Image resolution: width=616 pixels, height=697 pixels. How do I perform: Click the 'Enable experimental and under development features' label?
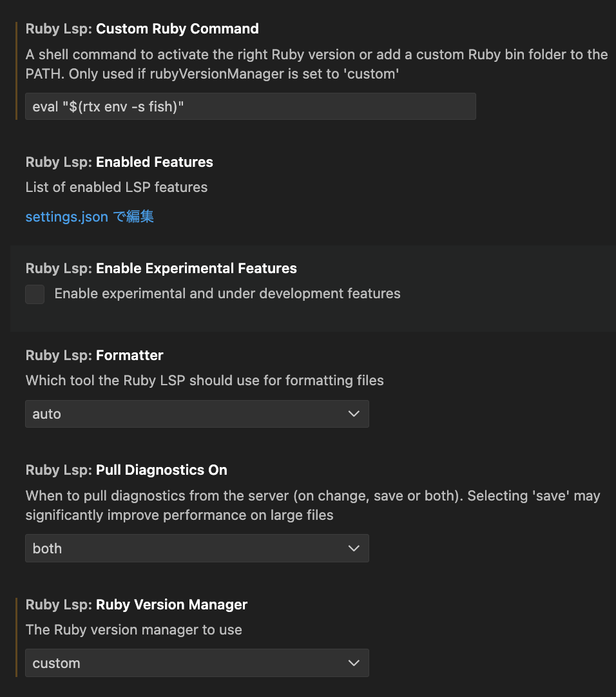[227, 293]
